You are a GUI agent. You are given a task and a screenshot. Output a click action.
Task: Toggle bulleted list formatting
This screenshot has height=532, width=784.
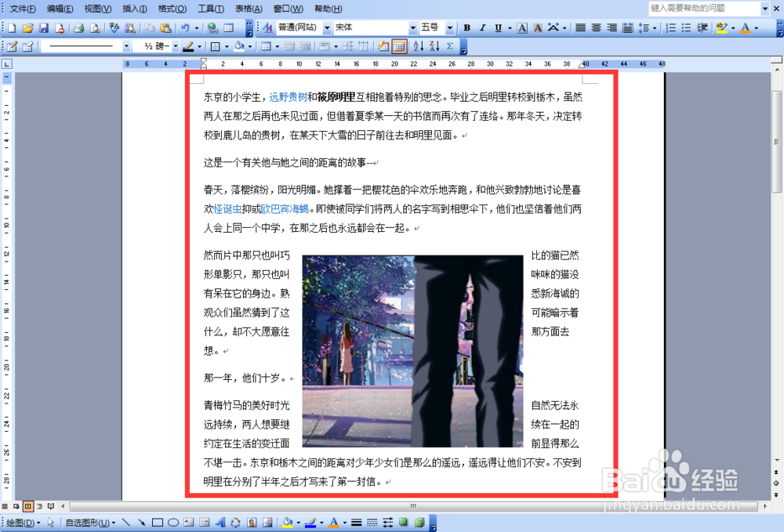[687, 28]
